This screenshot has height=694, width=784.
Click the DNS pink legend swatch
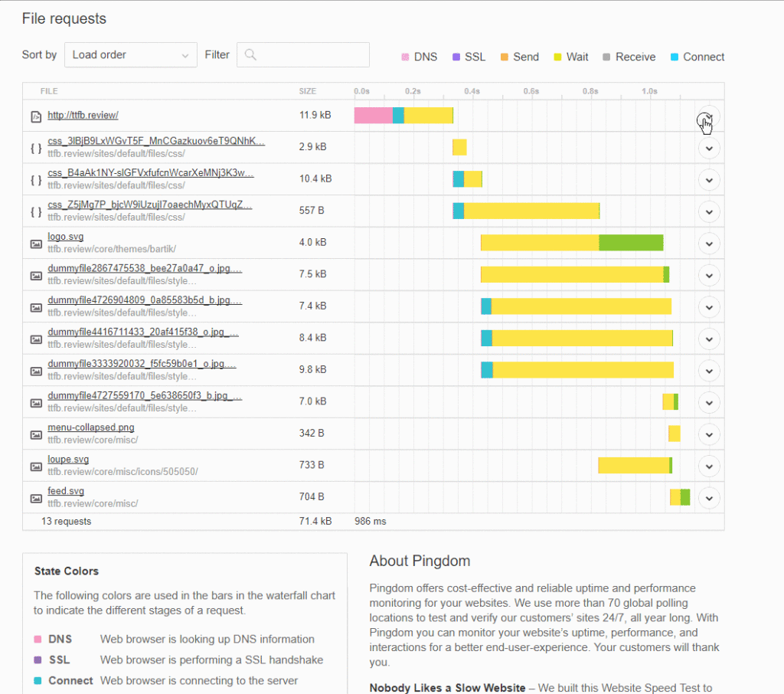point(405,57)
